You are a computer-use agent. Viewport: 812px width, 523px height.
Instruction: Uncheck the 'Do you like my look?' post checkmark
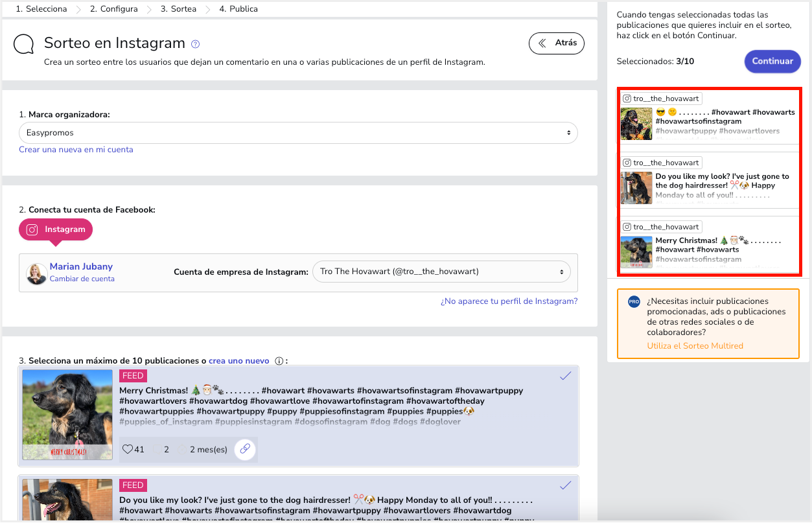566,485
